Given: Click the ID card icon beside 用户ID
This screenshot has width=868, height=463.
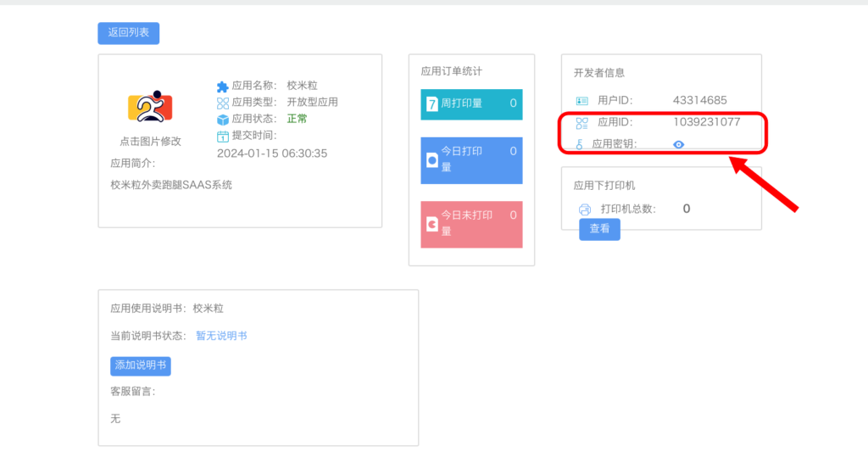Looking at the screenshot, I should 581,101.
